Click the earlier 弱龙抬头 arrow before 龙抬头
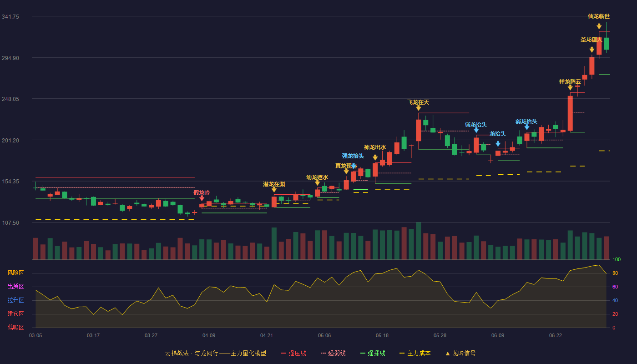Image resolution: width=637 pixels, height=364 pixels. [x=476, y=130]
